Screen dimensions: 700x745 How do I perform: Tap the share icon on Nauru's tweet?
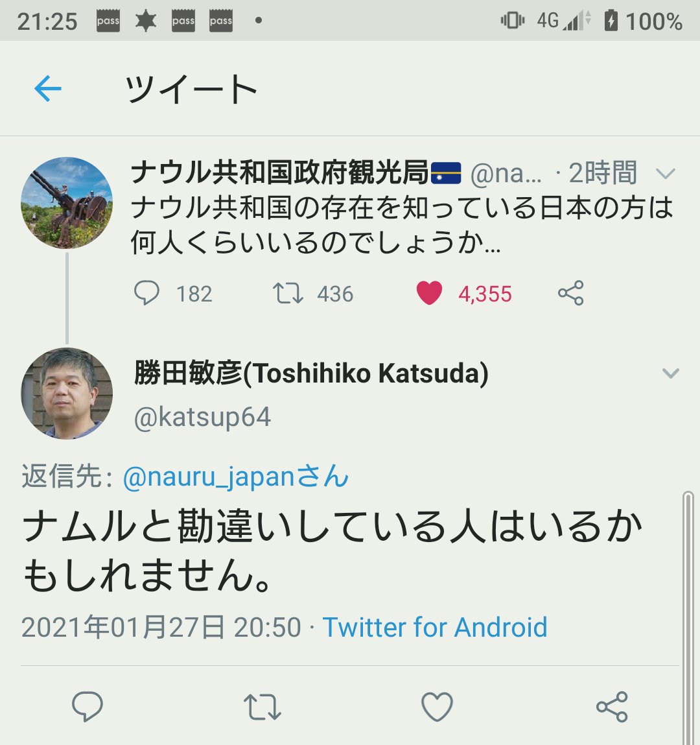[x=572, y=294]
